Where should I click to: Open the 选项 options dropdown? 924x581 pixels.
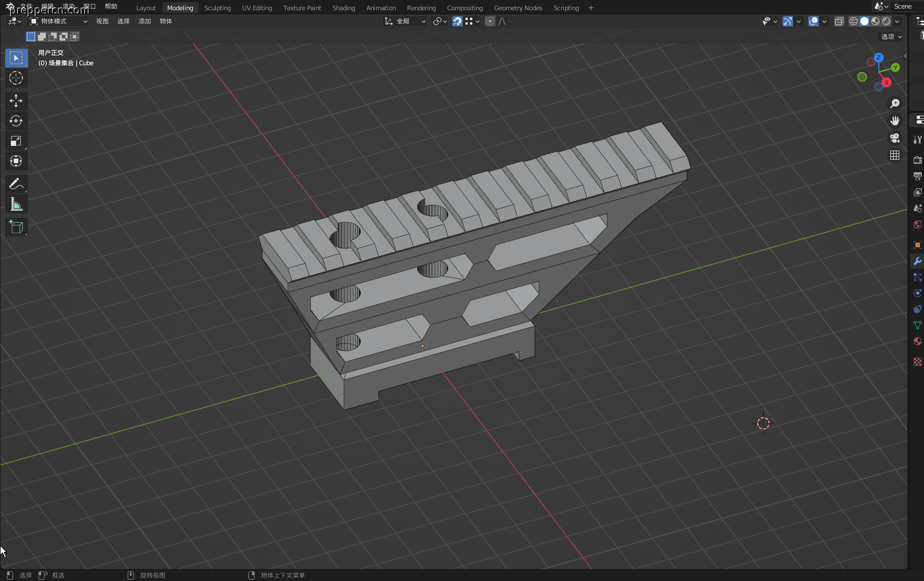pos(891,37)
